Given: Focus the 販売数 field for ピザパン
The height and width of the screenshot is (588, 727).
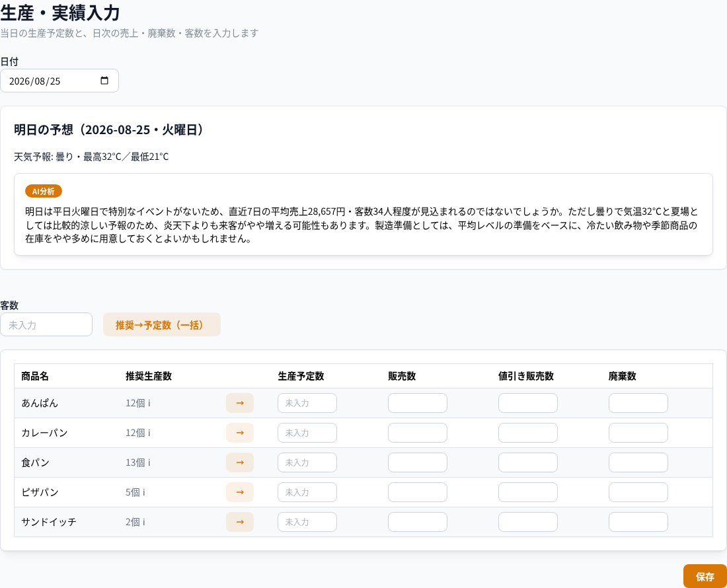Looking at the screenshot, I should pos(417,492).
